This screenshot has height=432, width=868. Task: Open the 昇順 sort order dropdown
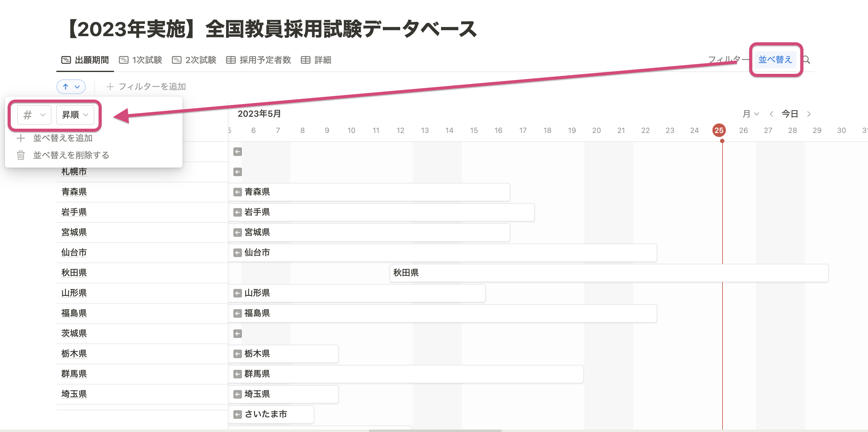pos(75,115)
